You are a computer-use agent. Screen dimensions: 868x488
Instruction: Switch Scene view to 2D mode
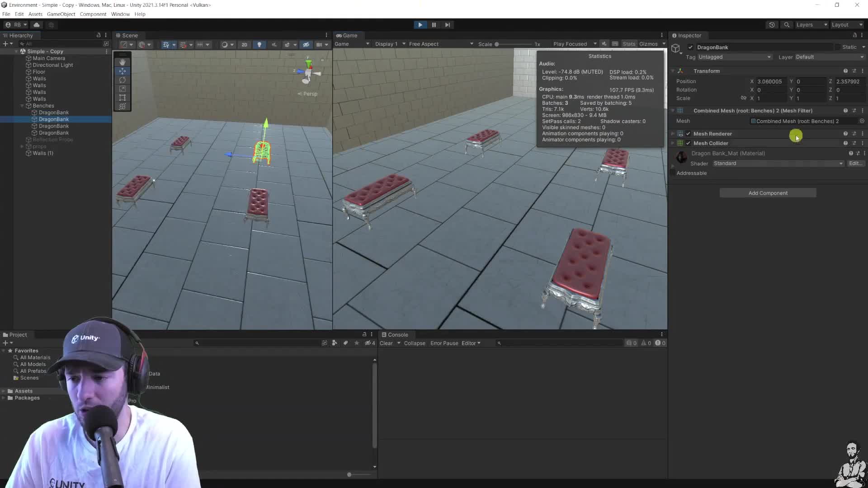click(x=244, y=44)
